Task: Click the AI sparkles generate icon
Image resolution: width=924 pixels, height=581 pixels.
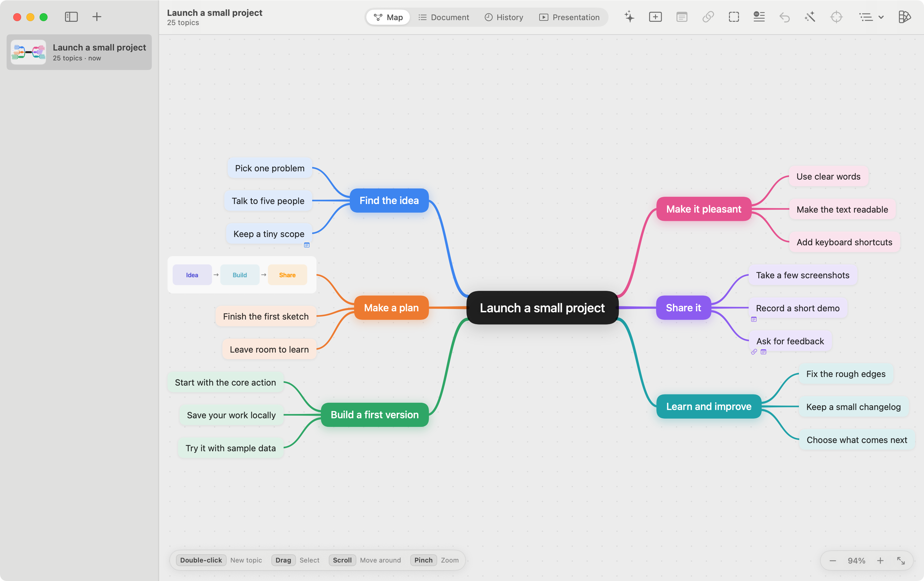Action: pos(629,17)
